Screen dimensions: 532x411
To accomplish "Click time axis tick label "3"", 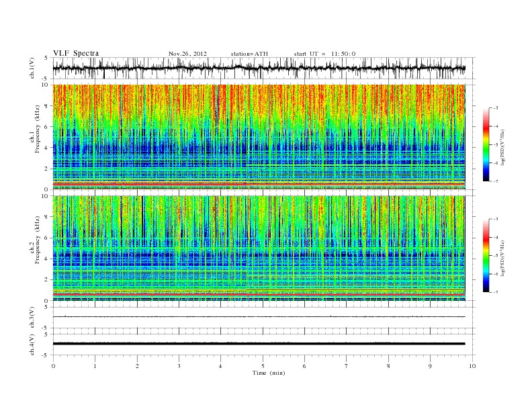I will 179,366.
